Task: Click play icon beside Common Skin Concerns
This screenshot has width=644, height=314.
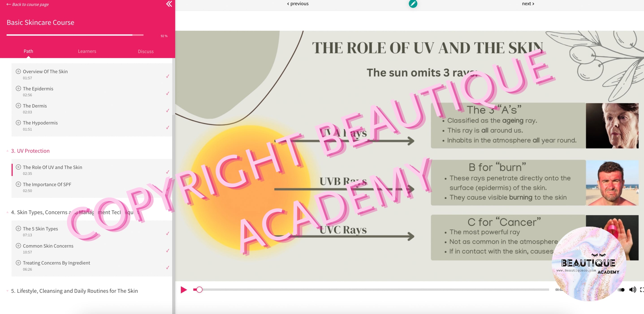Action: tap(18, 246)
